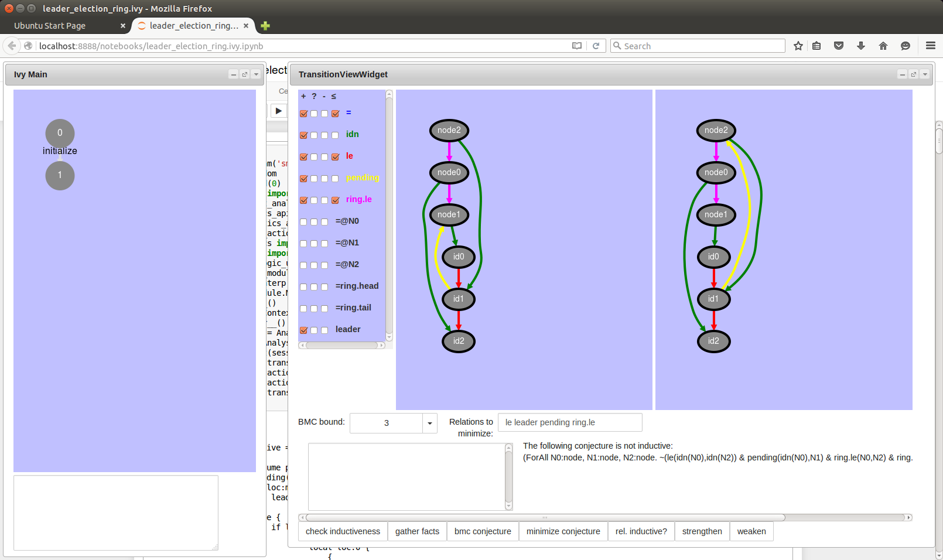943x560 pixels.
Task: Reload the page with the refresh icon
Action: (x=596, y=46)
